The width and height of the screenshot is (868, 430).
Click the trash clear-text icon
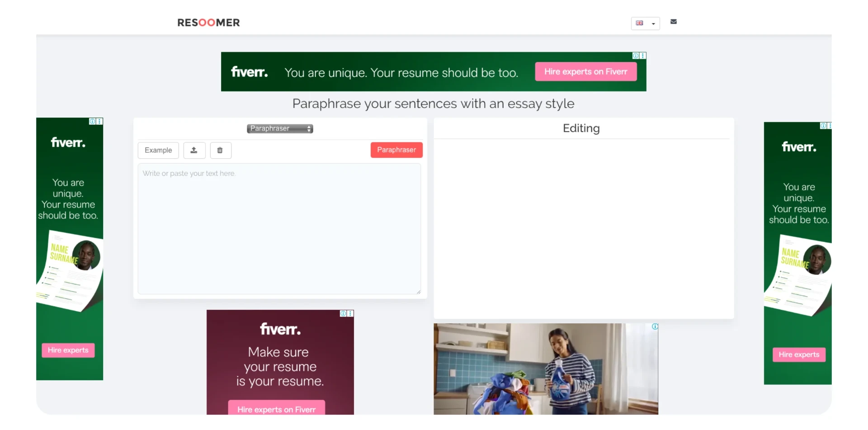point(220,150)
